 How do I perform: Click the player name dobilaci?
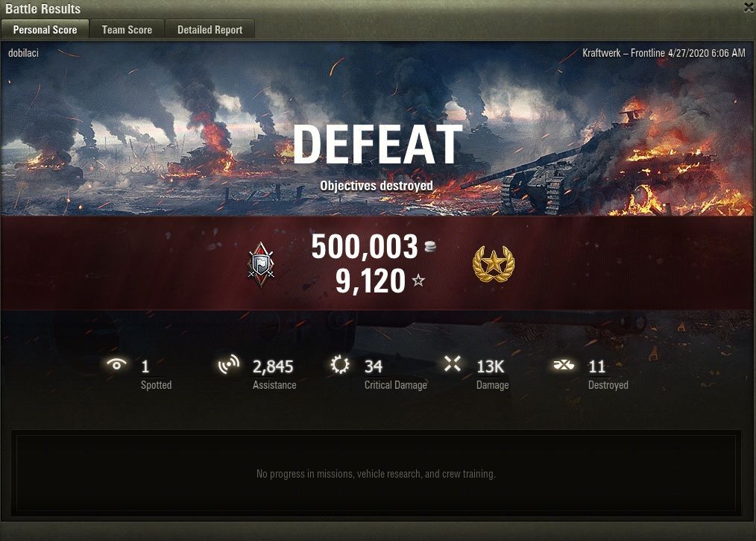[x=23, y=53]
